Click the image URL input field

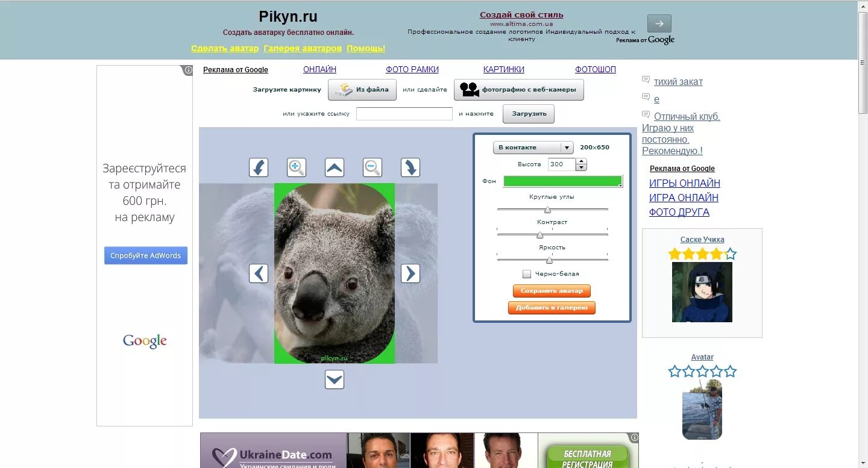point(404,114)
